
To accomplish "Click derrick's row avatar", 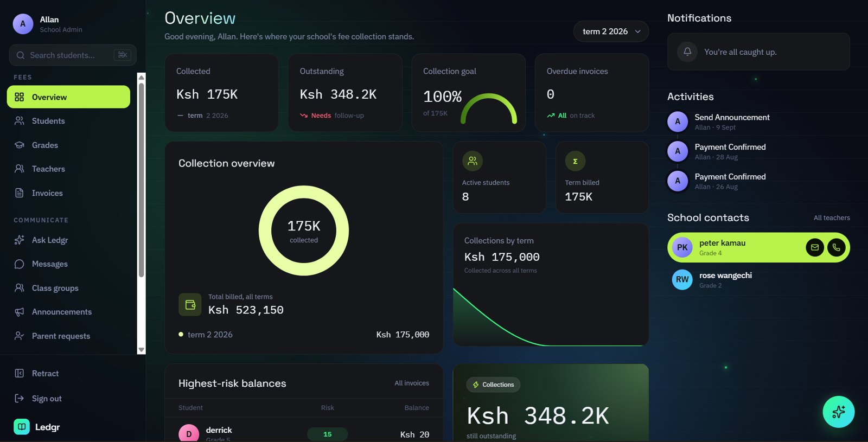I will 189,433.
